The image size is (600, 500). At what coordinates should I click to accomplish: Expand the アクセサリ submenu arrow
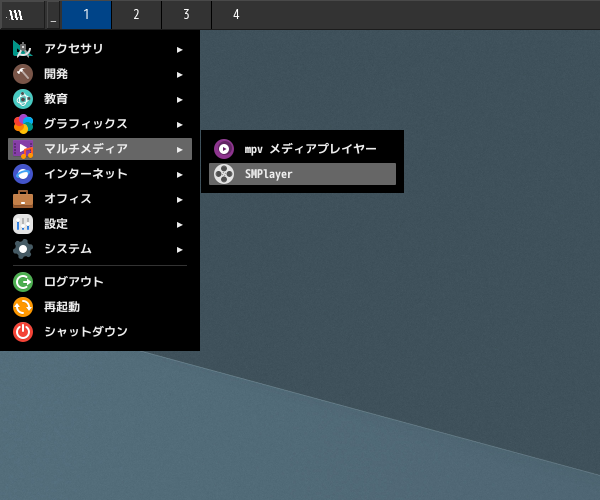[179, 50]
